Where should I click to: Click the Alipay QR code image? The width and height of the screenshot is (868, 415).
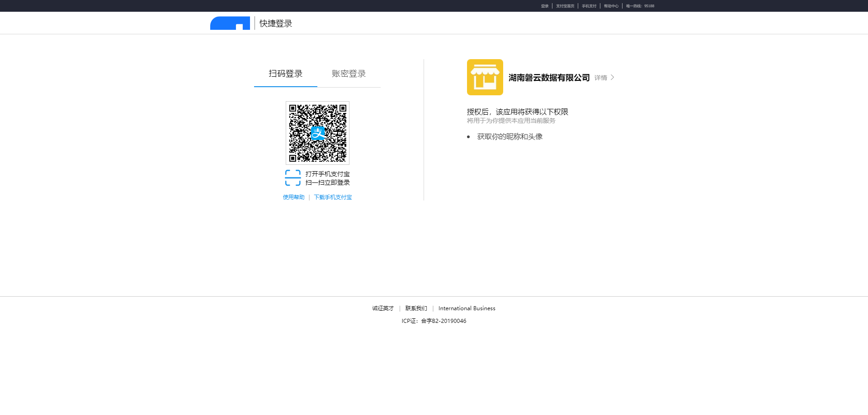318,133
